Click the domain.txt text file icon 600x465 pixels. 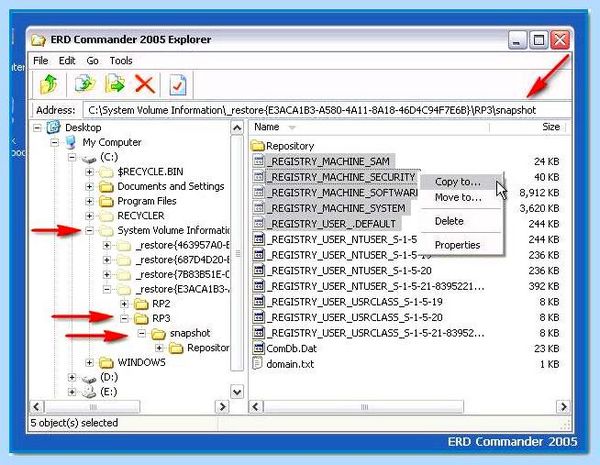[258, 364]
